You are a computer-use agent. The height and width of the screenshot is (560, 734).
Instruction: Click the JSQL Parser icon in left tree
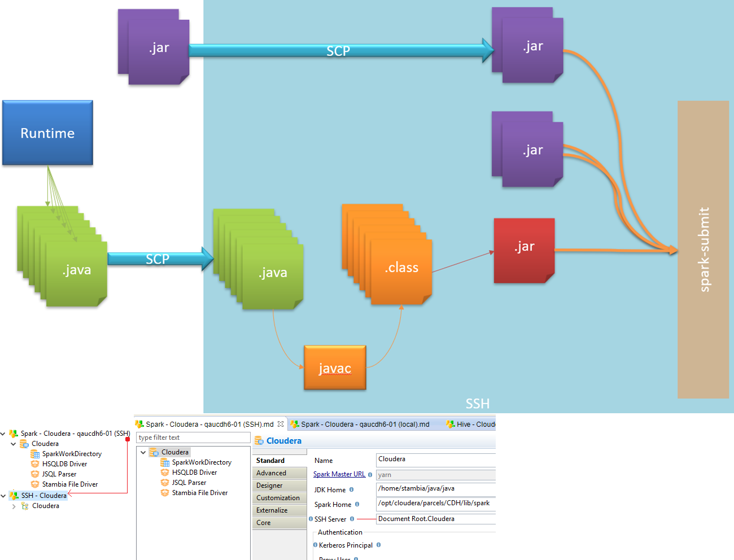point(35,474)
